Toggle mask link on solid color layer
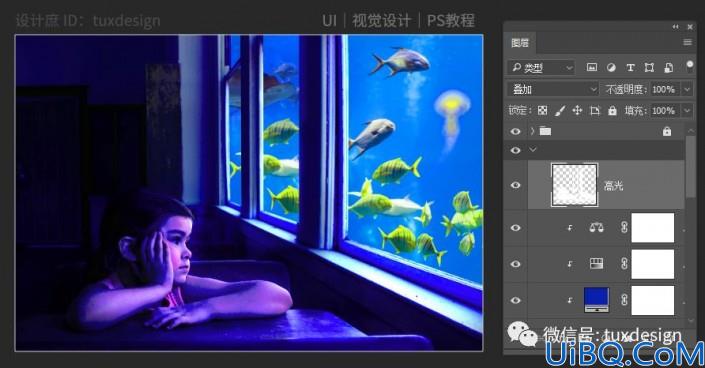The image size is (705, 368). pos(624,300)
